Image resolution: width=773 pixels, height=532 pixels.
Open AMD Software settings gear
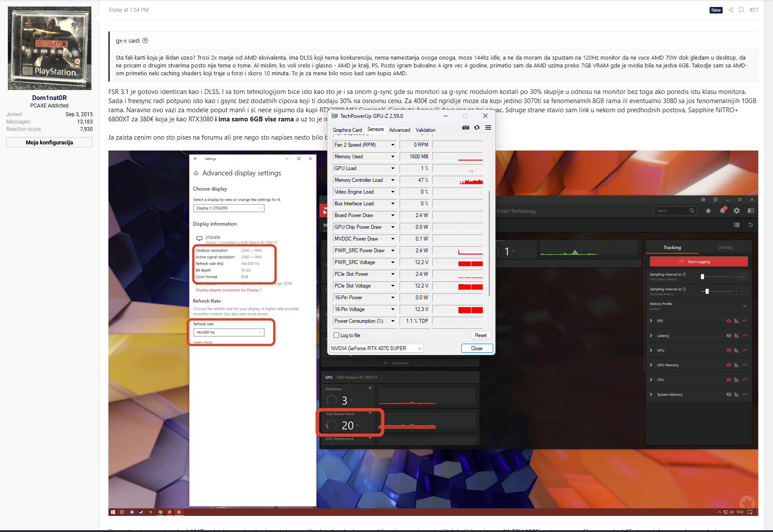[737, 211]
